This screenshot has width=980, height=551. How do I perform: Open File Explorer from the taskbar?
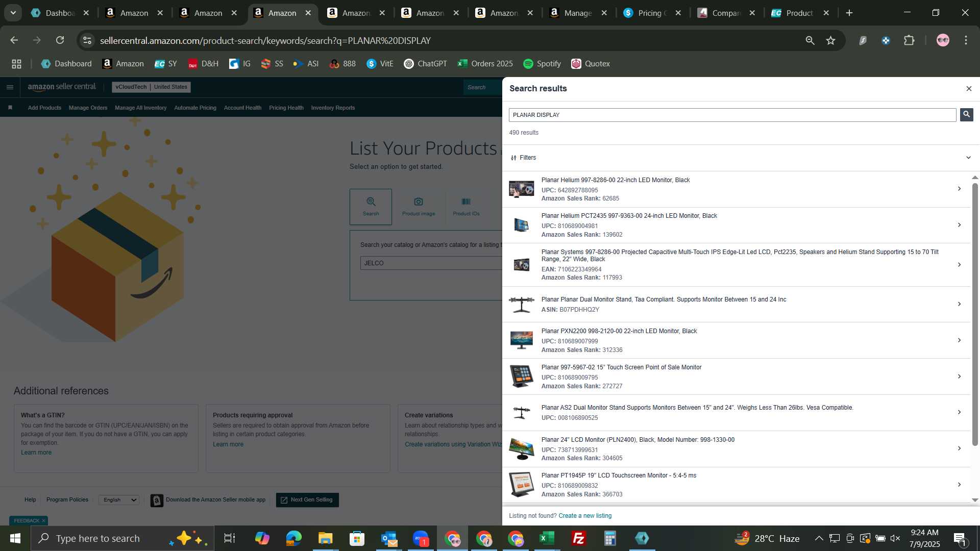(x=325, y=538)
